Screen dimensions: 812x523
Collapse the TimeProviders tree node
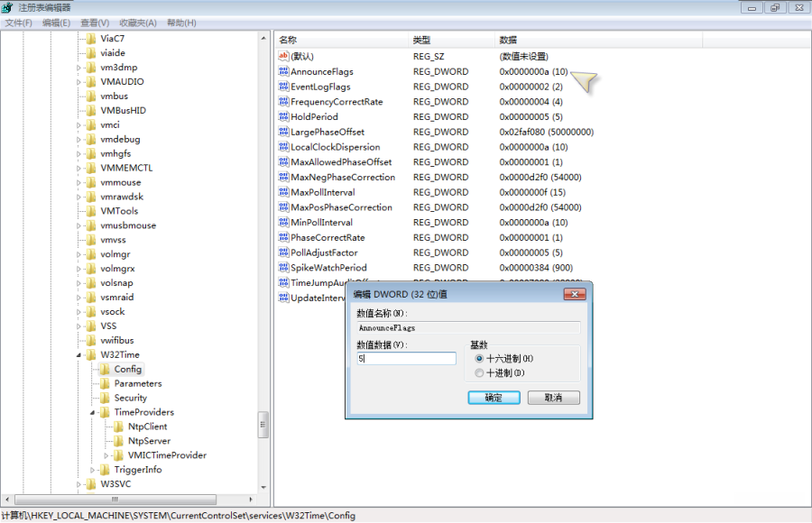[x=92, y=413]
